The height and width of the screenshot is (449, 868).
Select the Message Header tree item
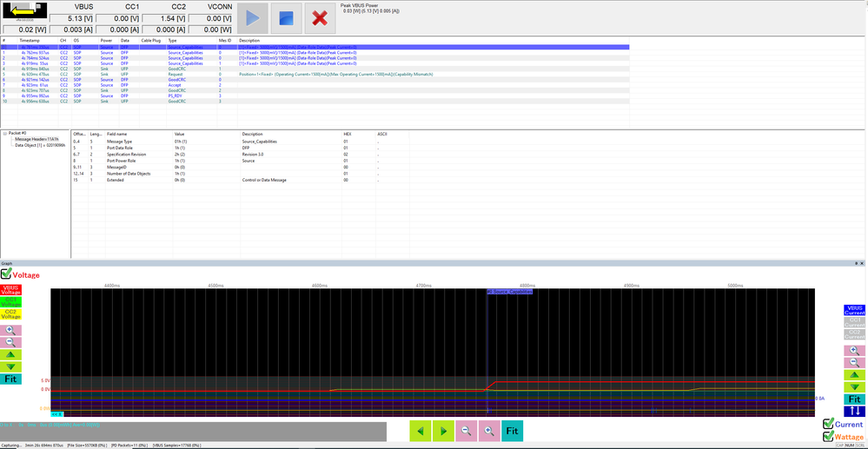click(36, 139)
